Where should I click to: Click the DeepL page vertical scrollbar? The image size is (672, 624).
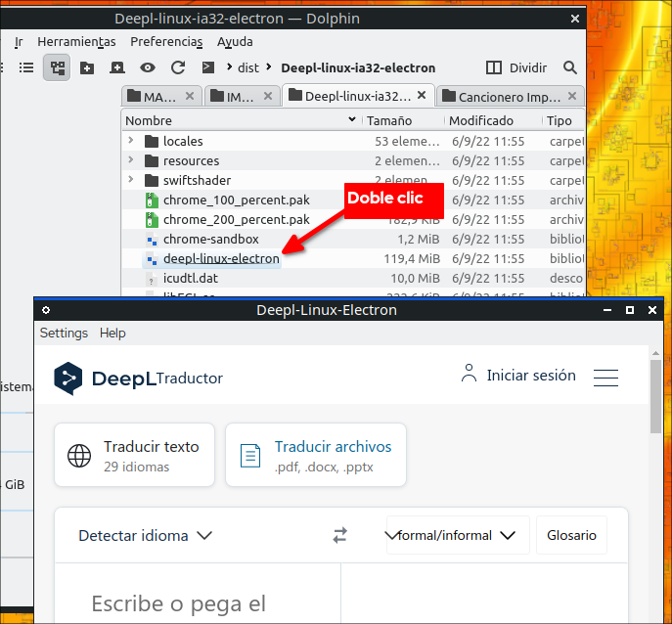point(655,396)
